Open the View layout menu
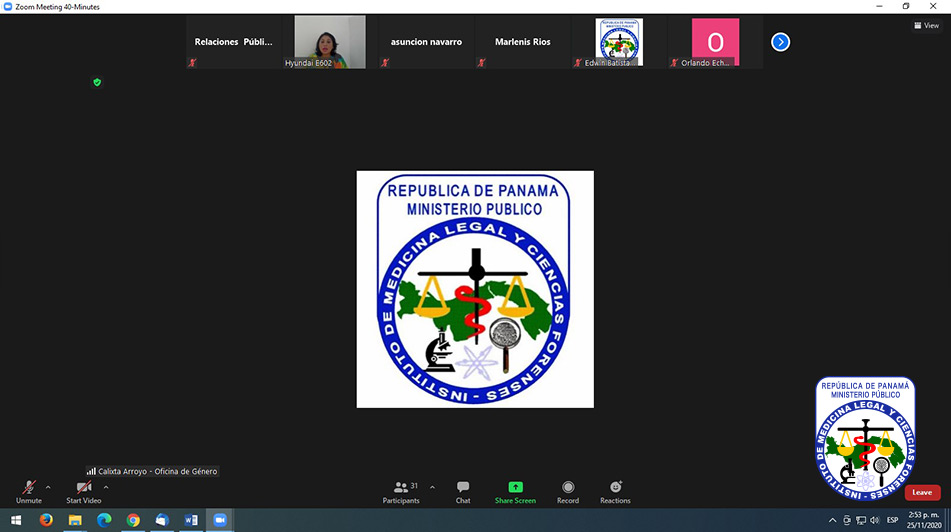 tap(926, 25)
